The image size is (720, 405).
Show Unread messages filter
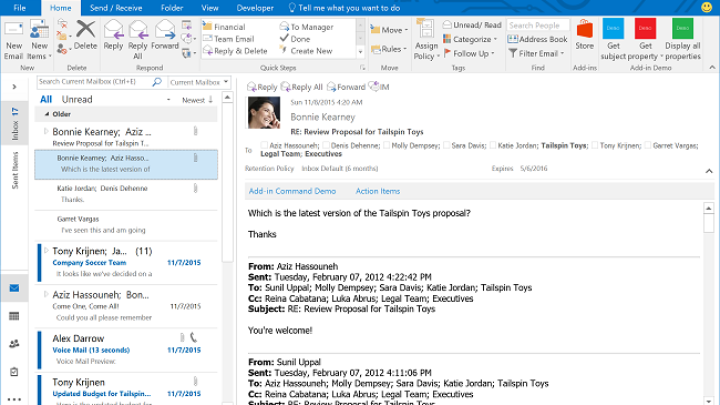tap(77, 99)
